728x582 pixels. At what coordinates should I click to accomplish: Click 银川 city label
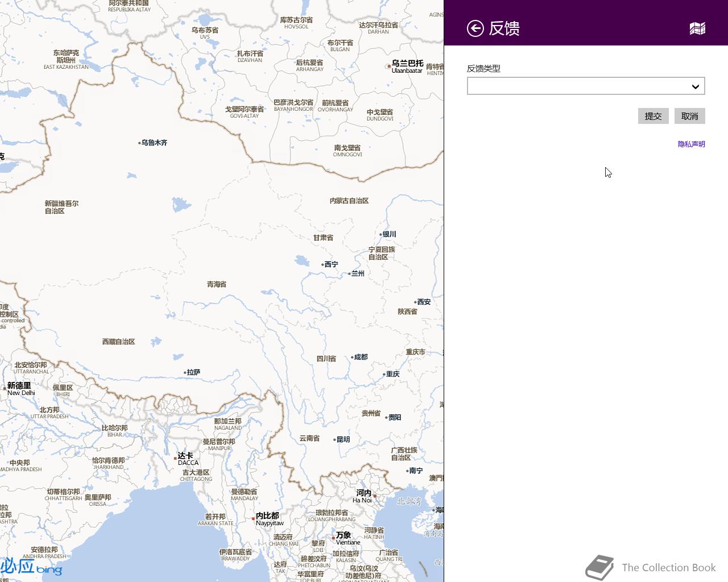point(388,234)
